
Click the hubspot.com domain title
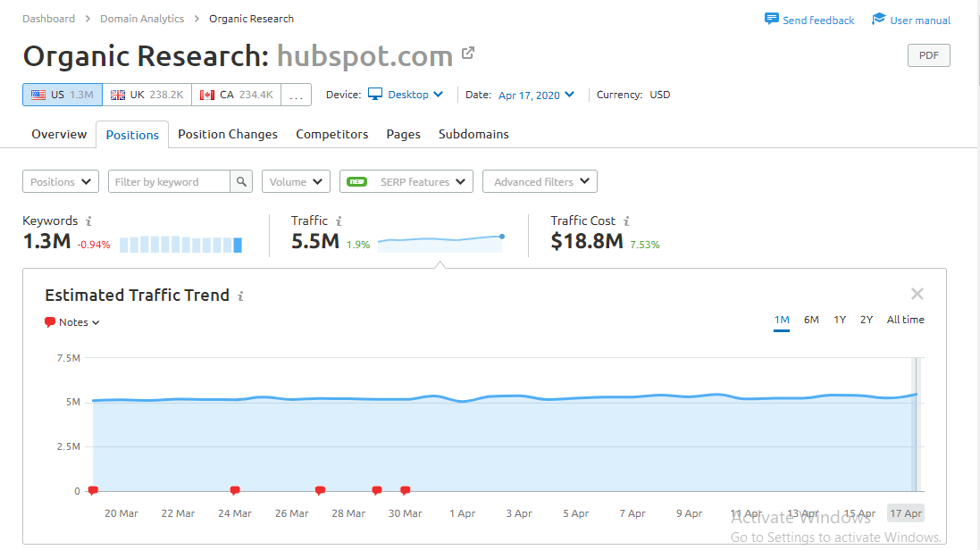click(365, 56)
